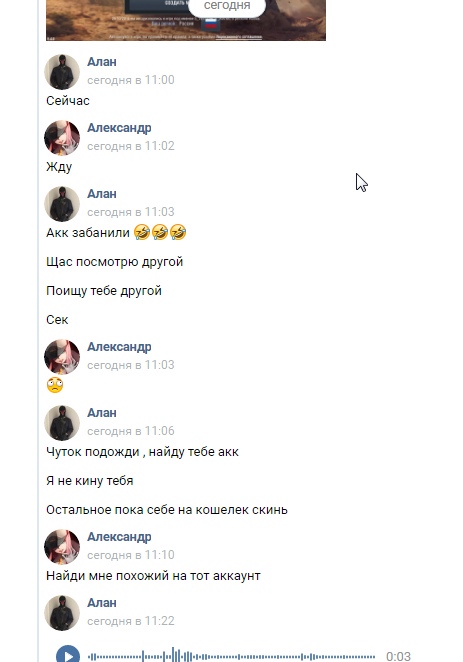Open Алан's avatar at 11:06 message
This screenshot has height=662, width=463.
click(62, 423)
